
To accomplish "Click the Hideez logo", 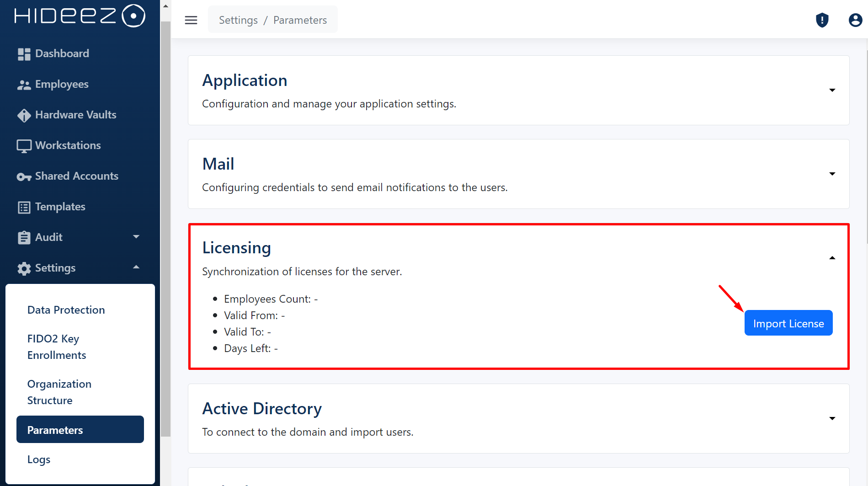I will (x=80, y=16).
